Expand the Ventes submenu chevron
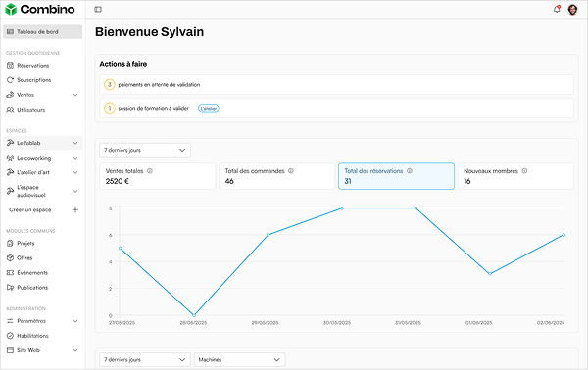Viewport: 588px width, 370px height. (x=75, y=95)
